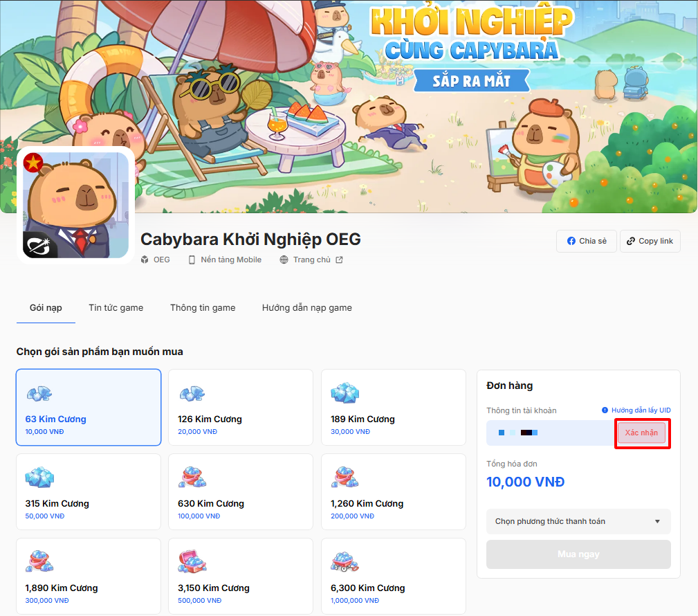
Task: Click the Cabybara game avatar thumbnail
Action: point(75,205)
